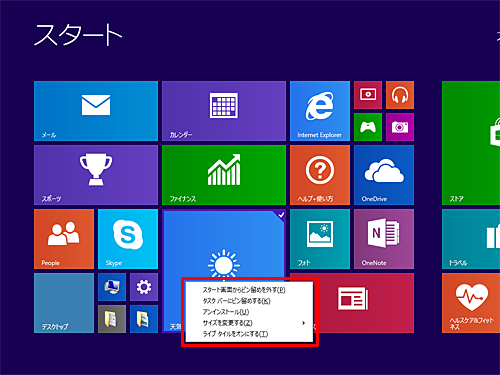Open the Camera tile
Screen dimensions: 500x375
point(400,127)
